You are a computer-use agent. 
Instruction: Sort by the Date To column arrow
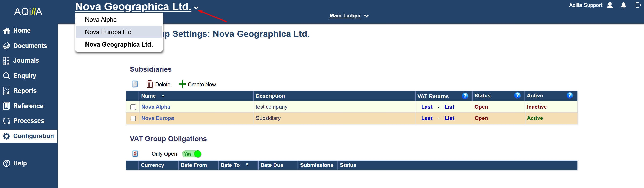pos(247,165)
